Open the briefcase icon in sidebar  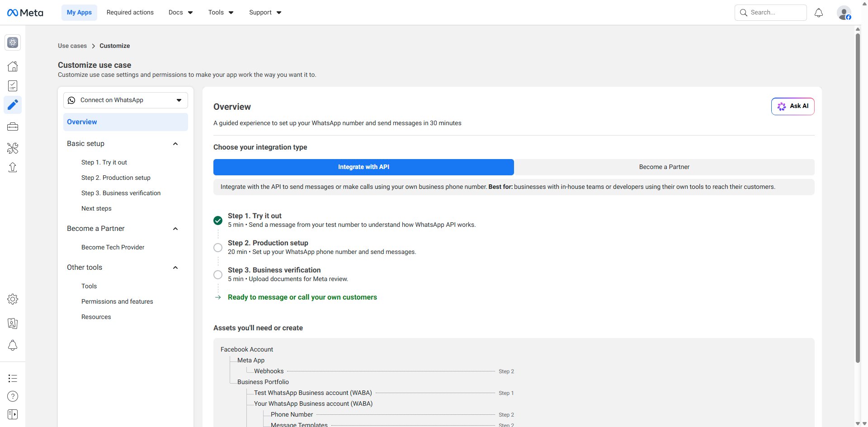tap(13, 127)
